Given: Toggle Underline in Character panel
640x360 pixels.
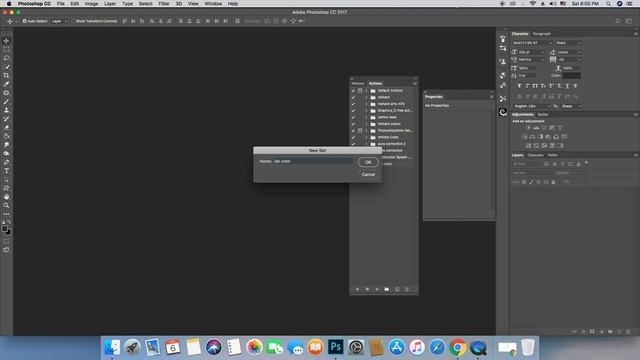Looking at the screenshot, I should (567, 86).
